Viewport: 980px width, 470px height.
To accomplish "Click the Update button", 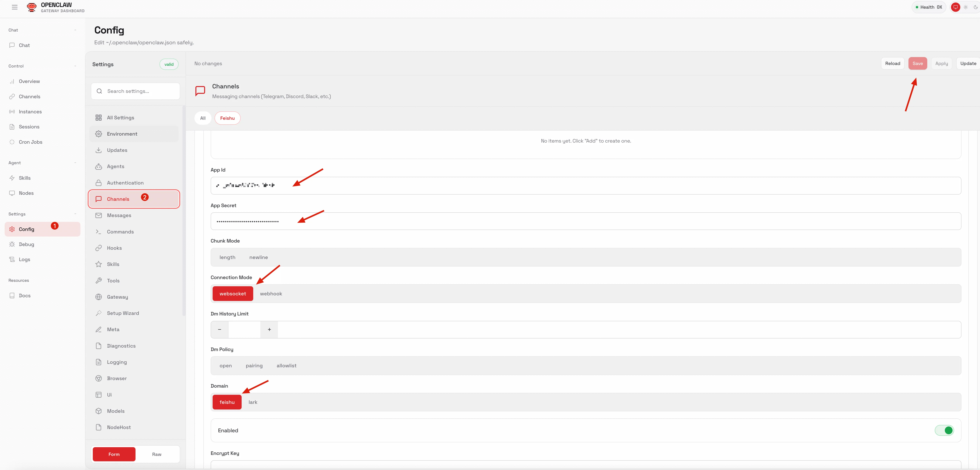I will click(968, 64).
